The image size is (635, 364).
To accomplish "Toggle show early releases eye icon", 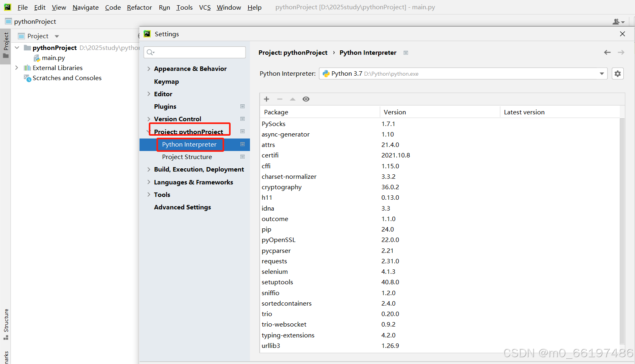I will [x=306, y=99].
